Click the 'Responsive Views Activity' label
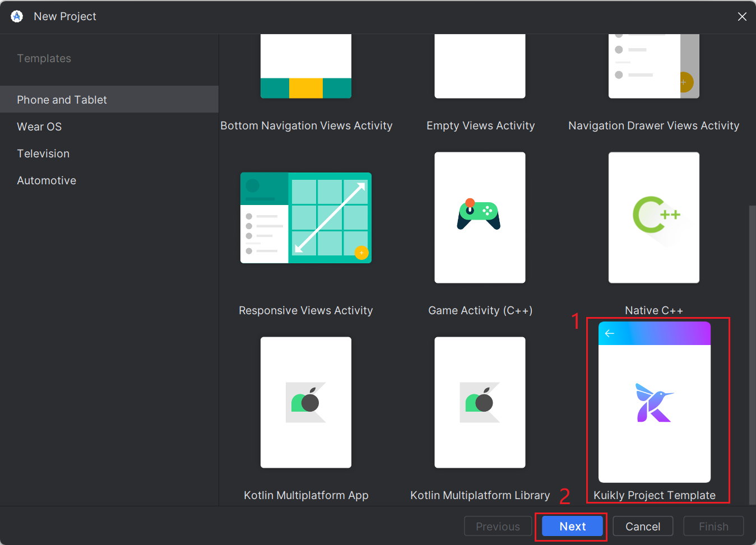 click(x=306, y=310)
